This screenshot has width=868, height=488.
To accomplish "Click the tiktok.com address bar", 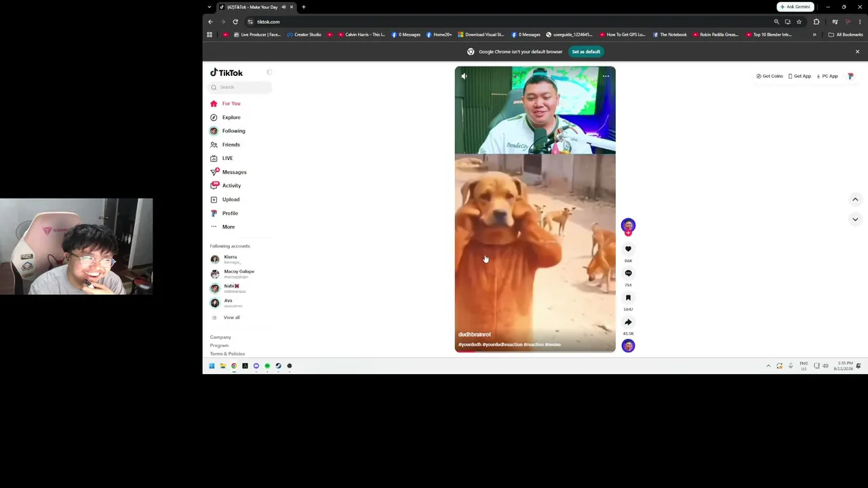I will (x=509, y=22).
